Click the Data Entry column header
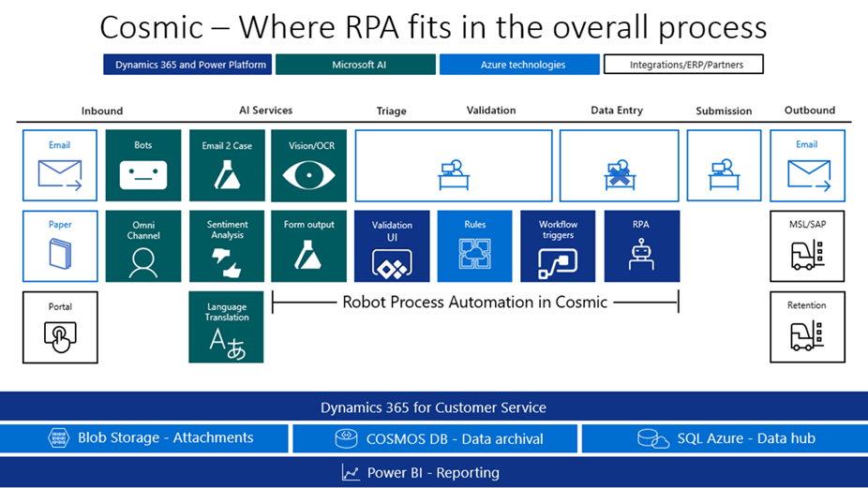868x488 pixels. 617,111
